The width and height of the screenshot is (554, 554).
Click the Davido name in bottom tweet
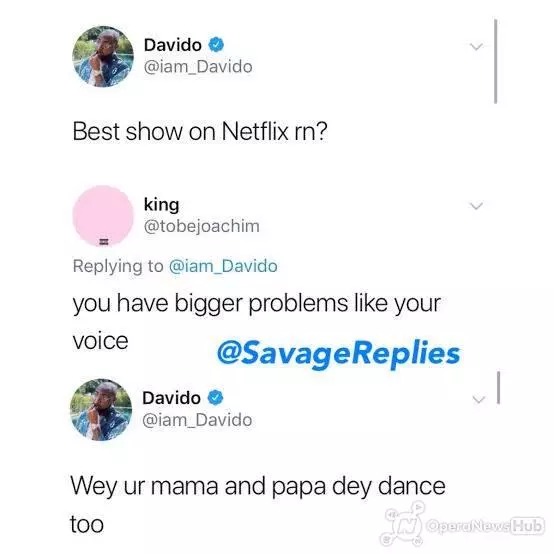coord(171,398)
